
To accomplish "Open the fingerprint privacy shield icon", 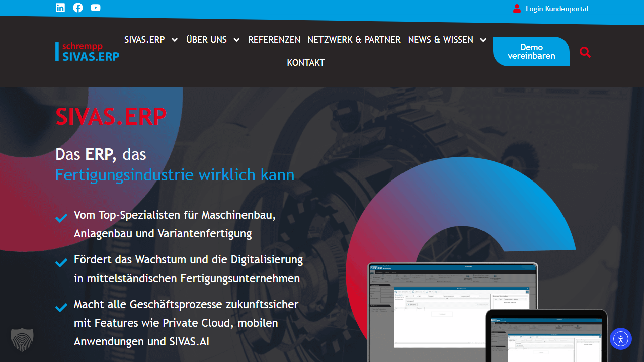I will [x=22, y=340].
